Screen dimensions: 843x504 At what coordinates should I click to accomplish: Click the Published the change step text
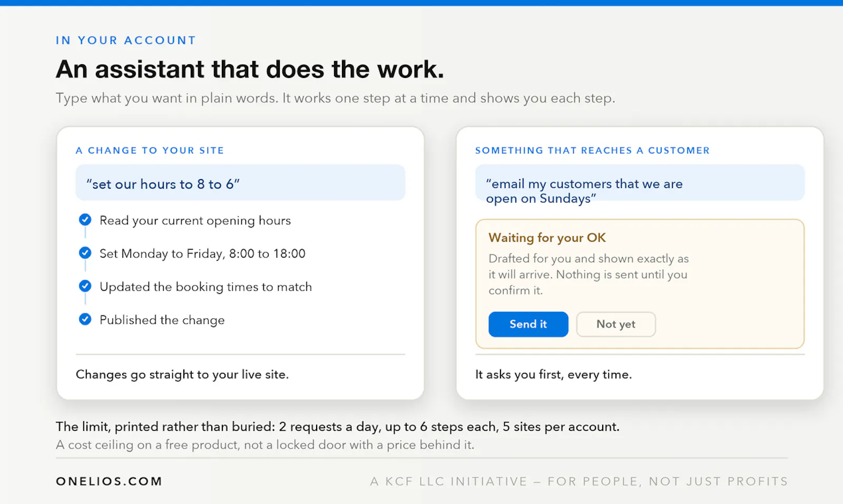click(x=162, y=320)
